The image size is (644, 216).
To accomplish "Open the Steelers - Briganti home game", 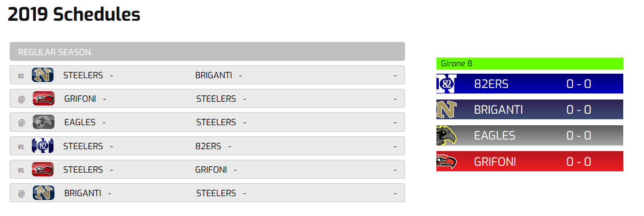I will pyautogui.click(x=207, y=75).
